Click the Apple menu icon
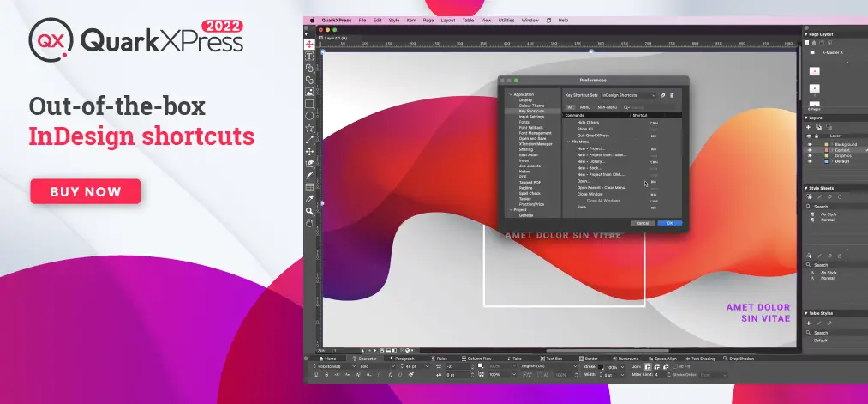The height and width of the screenshot is (404, 868). (312, 20)
